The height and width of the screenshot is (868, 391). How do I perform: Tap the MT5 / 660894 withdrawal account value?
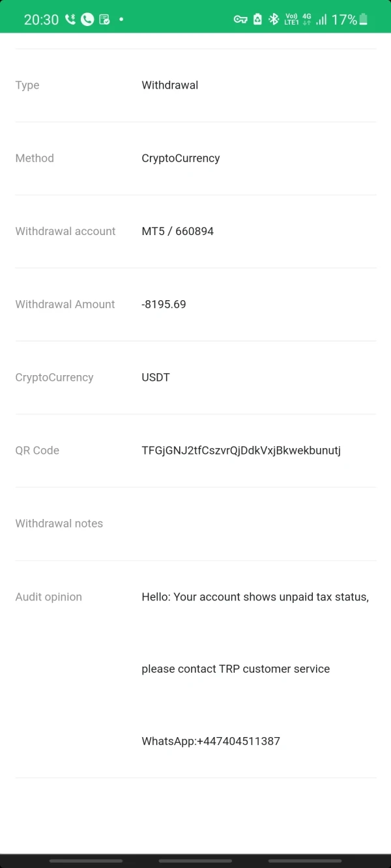pos(177,231)
